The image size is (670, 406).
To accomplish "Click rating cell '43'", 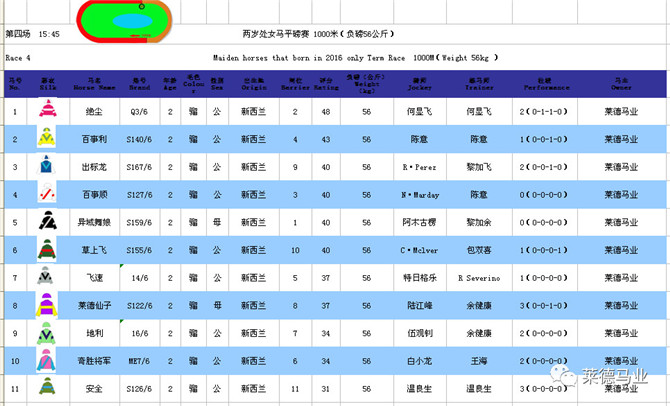I will pos(326,140).
